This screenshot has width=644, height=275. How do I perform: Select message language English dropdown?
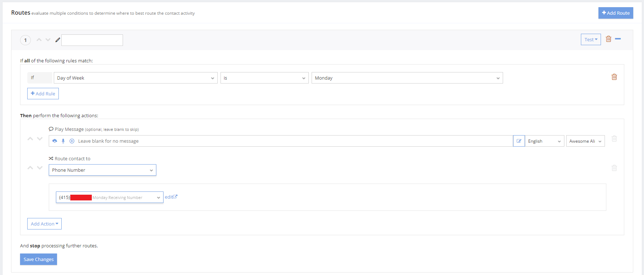544,141
